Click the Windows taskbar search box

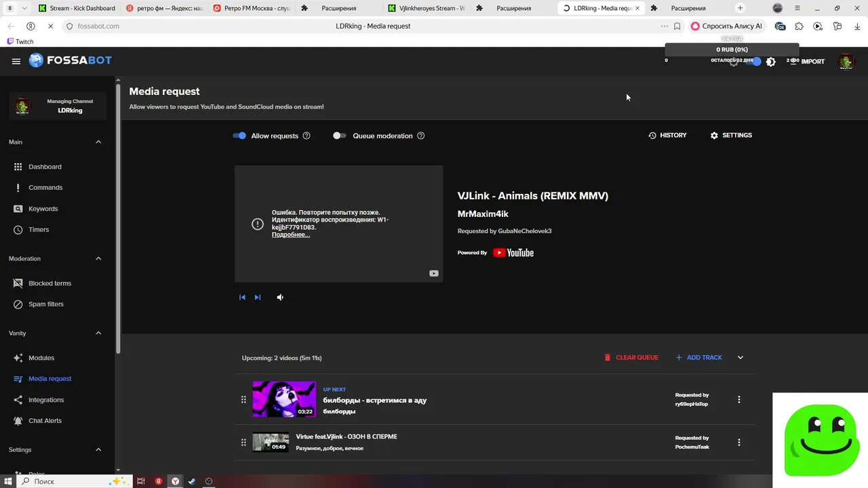click(x=74, y=481)
